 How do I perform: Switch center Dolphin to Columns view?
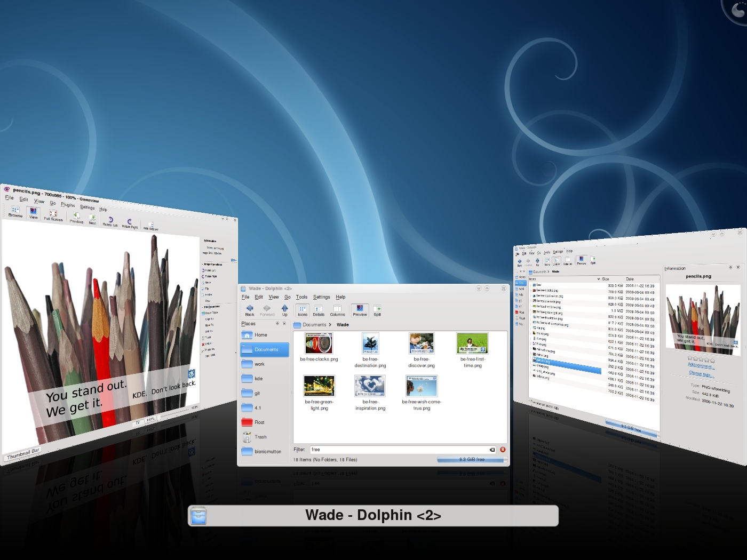[337, 310]
